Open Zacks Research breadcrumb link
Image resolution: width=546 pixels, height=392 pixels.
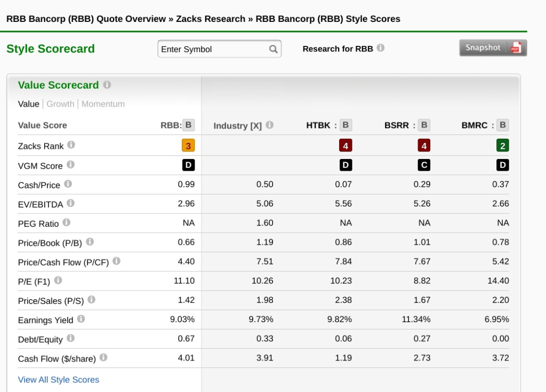click(211, 19)
